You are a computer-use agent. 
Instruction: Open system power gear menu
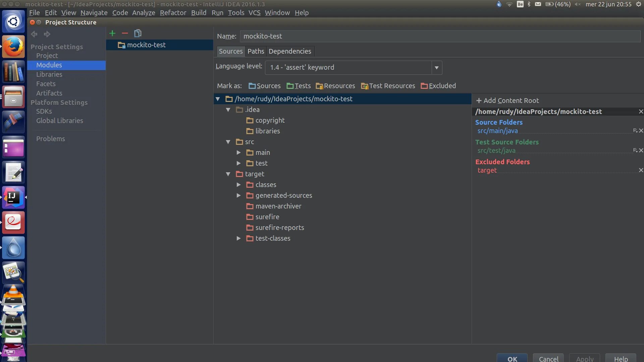click(x=639, y=4)
